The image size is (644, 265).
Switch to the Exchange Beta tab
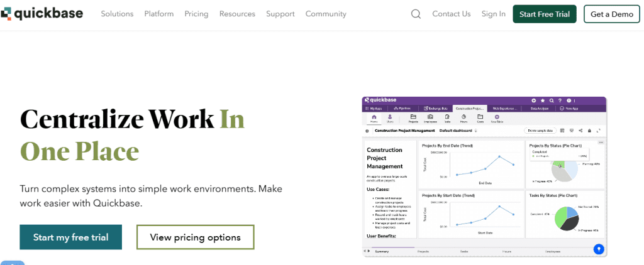(435, 109)
